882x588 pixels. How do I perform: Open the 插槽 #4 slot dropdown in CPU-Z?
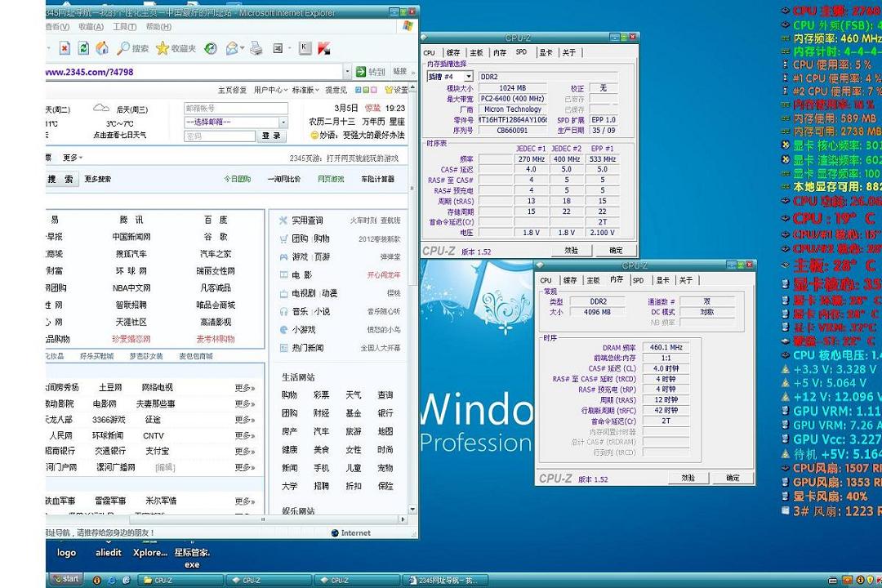pyautogui.click(x=468, y=76)
